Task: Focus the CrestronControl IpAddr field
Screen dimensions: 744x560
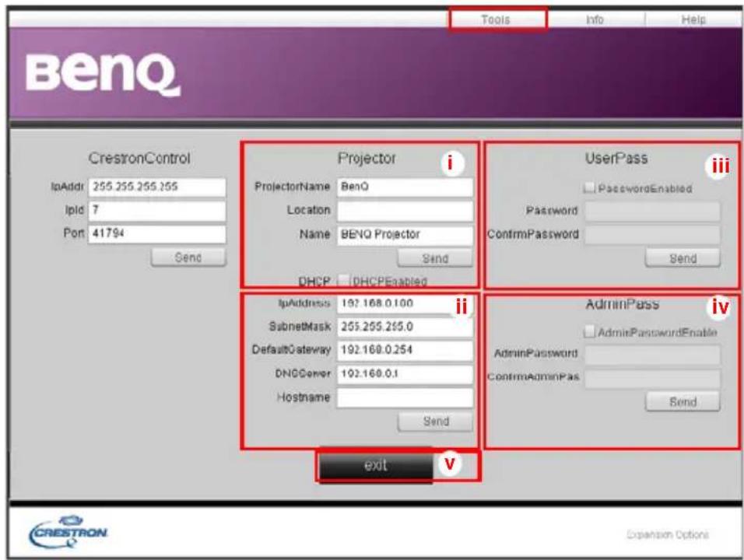Action: (157, 187)
